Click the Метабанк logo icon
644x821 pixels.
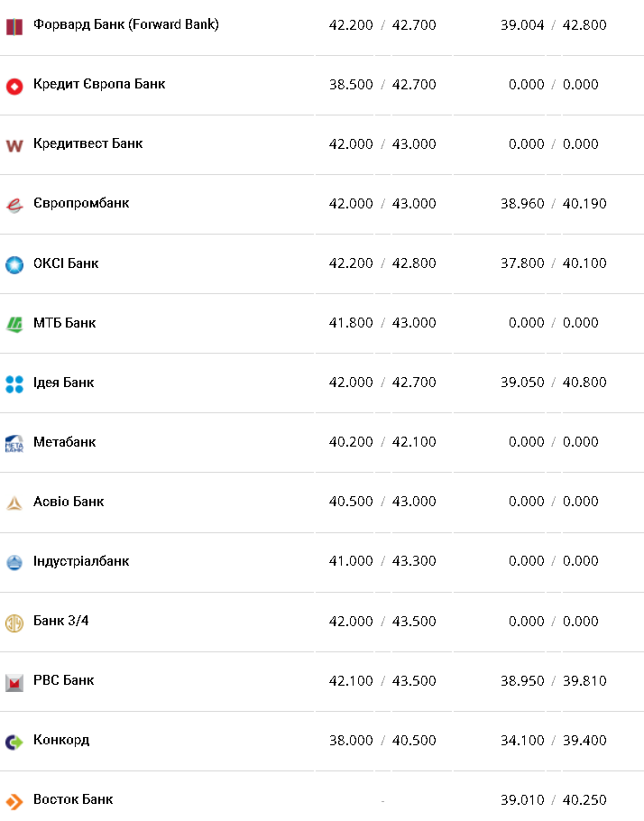pyautogui.click(x=14, y=443)
